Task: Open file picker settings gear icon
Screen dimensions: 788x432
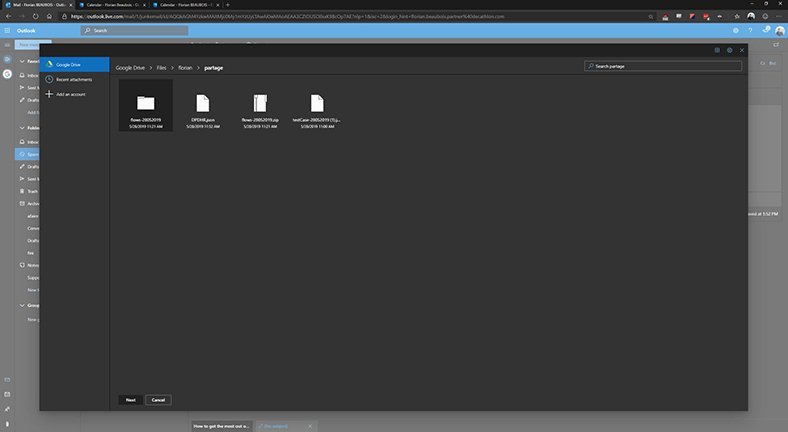Action: click(729, 50)
